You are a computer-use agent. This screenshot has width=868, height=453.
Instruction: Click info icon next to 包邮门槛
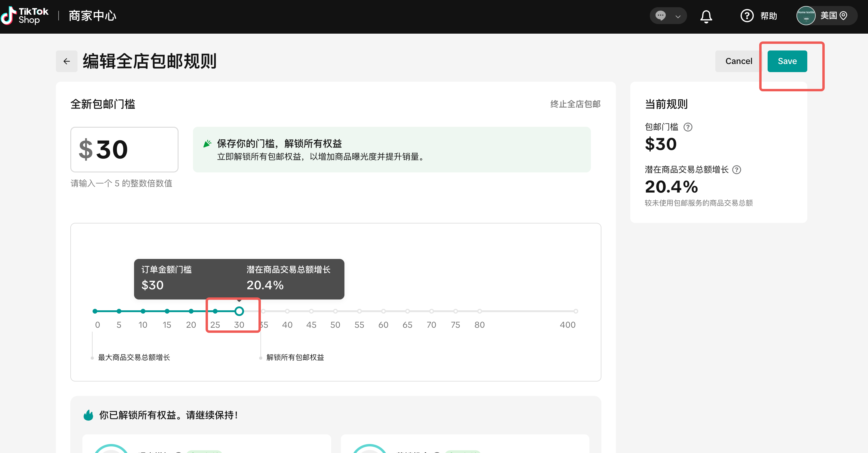(x=688, y=127)
